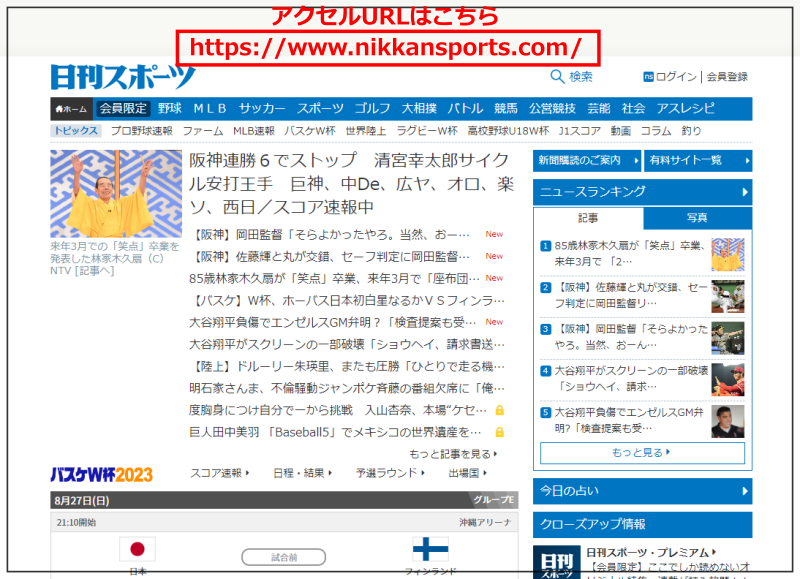800x579 pixels.
Task: Click the もっと見る button in ranking
Action: 642,453
